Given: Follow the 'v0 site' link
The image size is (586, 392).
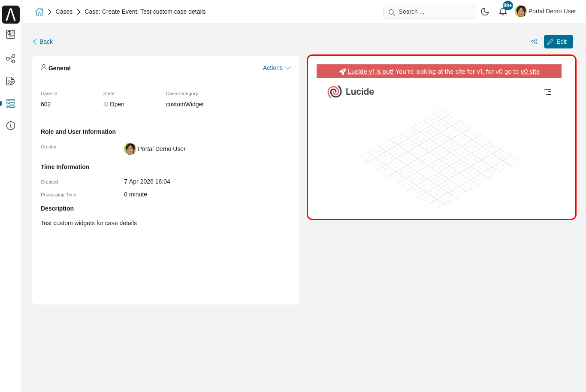Looking at the screenshot, I should [530, 72].
